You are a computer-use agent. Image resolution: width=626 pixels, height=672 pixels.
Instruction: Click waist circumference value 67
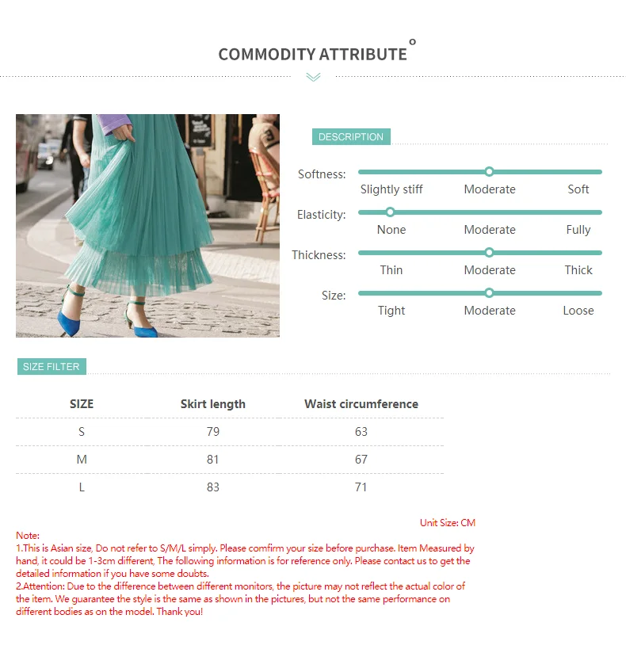pyautogui.click(x=361, y=460)
